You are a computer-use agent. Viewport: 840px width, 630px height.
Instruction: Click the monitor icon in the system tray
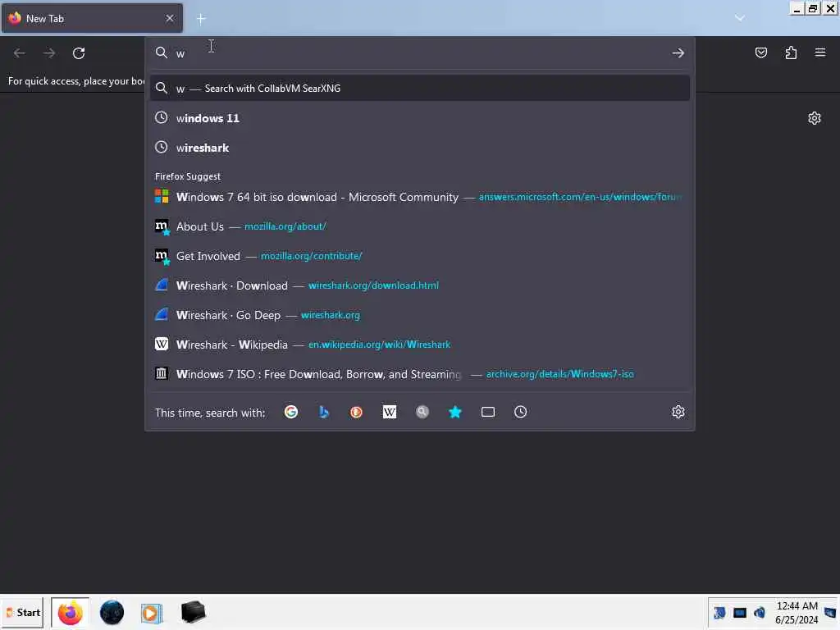click(739, 612)
